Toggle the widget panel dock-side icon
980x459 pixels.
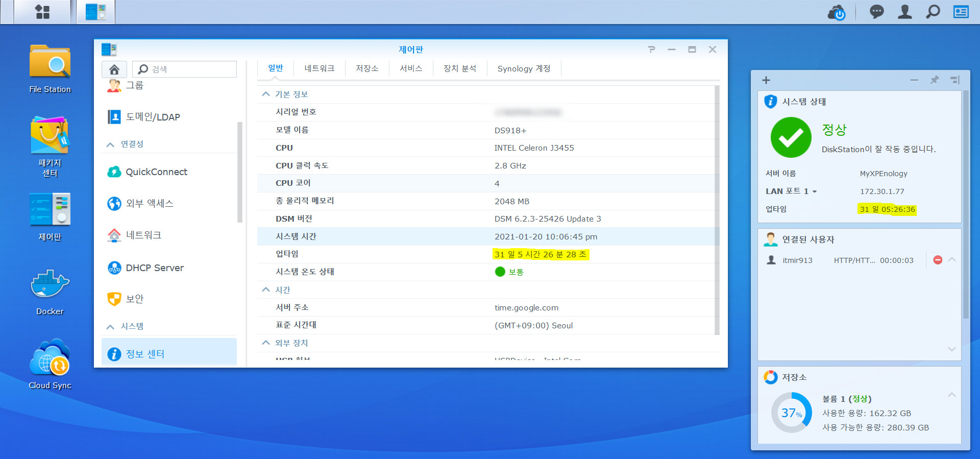click(955, 80)
